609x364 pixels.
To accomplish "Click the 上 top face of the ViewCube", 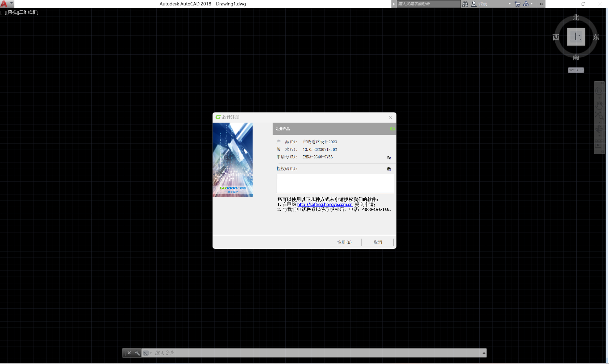I will 576,37.
